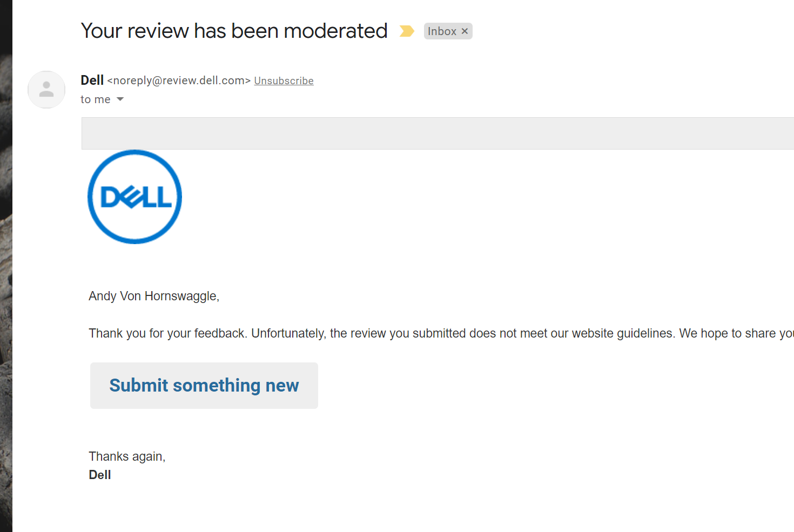Click the round Dell logo image

(135, 197)
